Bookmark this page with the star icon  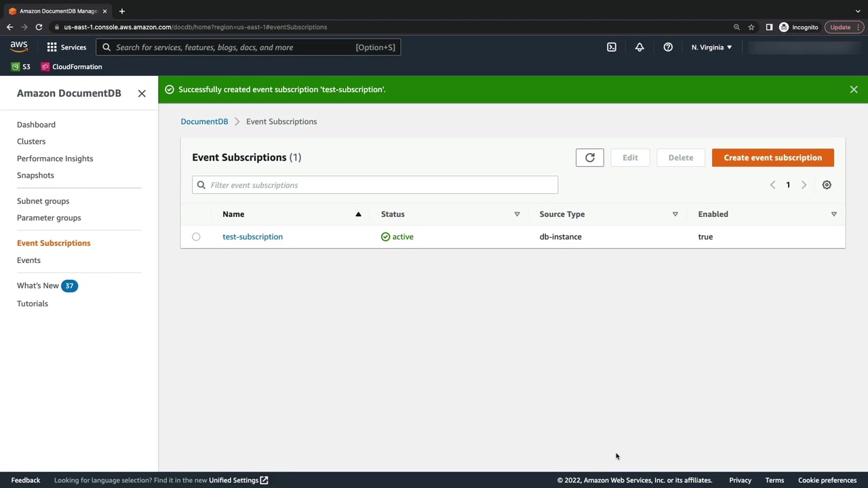click(751, 27)
